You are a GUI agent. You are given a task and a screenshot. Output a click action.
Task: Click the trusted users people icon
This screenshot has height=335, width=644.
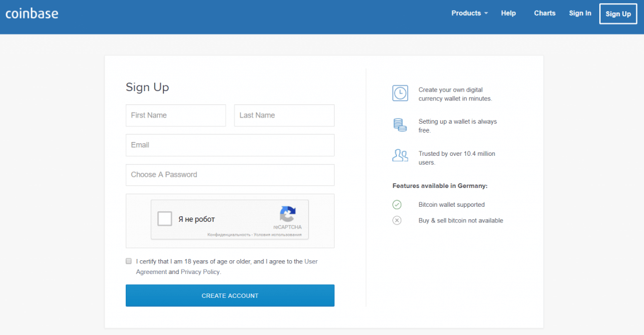(x=400, y=155)
